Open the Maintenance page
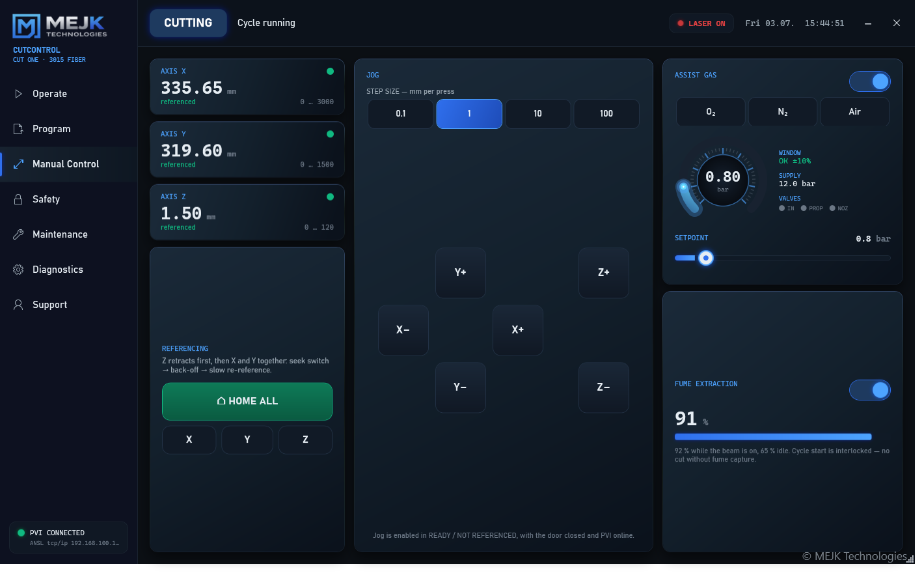 pos(69,234)
